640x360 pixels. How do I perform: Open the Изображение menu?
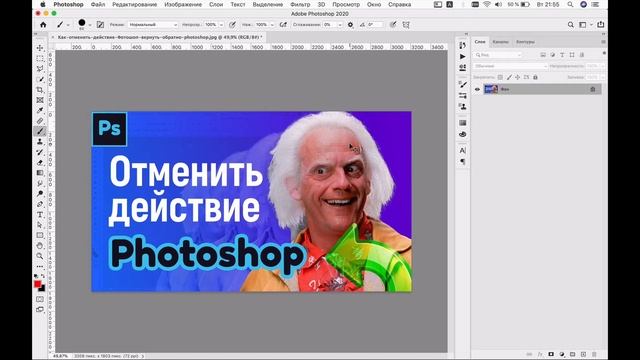click(x=183, y=4)
